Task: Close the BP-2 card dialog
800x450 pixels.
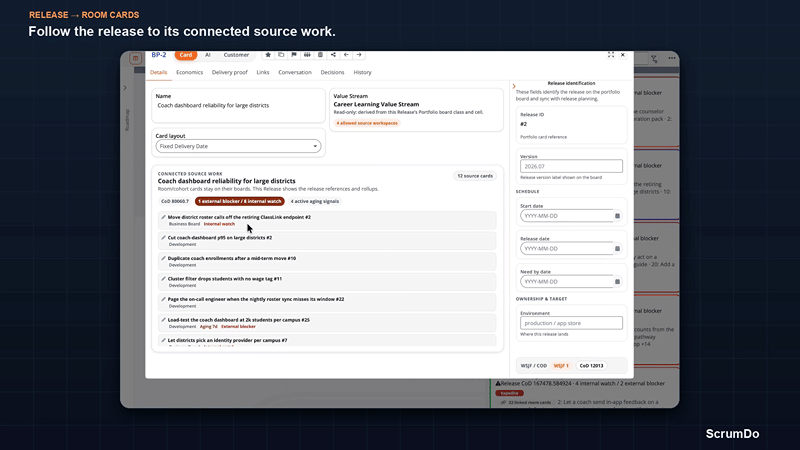Action: coord(622,55)
